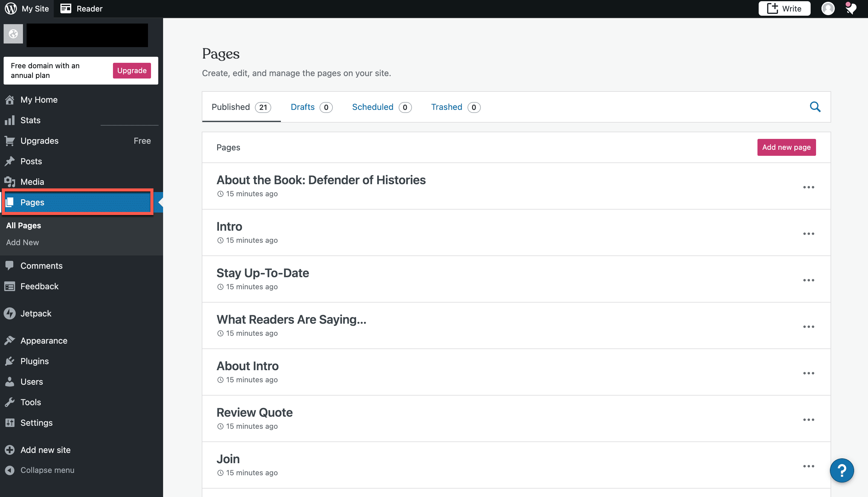This screenshot has width=868, height=497.
Task: Click the site globe icon
Action: pyautogui.click(x=13, y=34)
